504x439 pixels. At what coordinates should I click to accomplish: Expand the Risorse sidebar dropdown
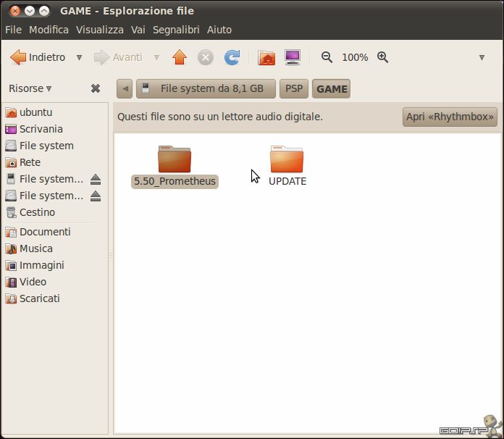pos(30,88)
